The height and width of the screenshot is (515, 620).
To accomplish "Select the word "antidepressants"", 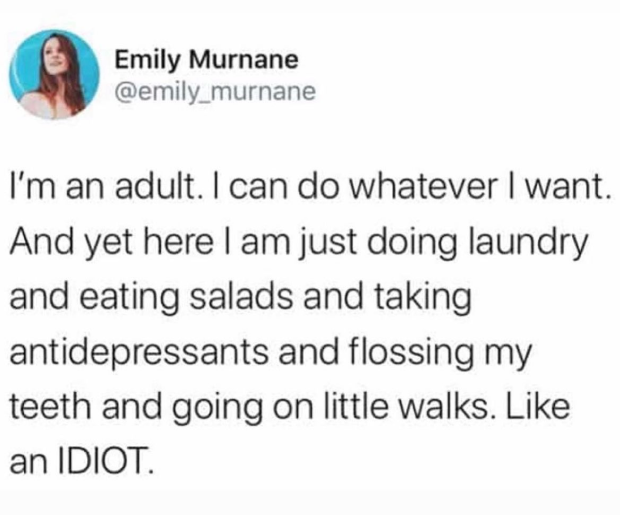I will point(139,354).
